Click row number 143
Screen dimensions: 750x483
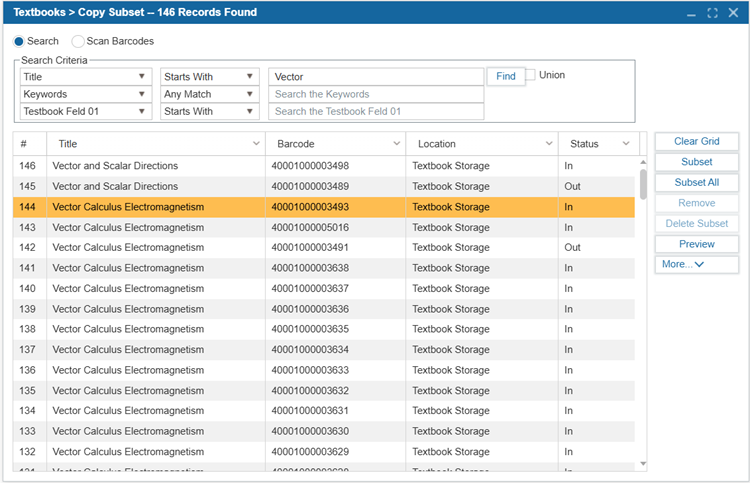27,228
